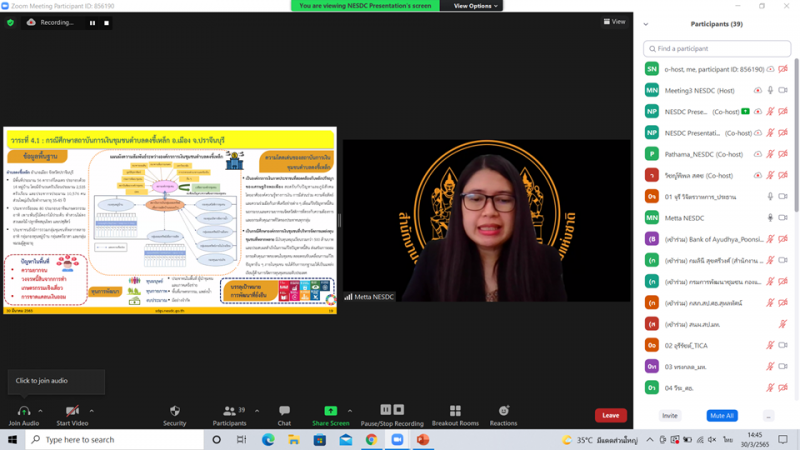Stop recording in bottom toolbar

[x=399, y=410]
